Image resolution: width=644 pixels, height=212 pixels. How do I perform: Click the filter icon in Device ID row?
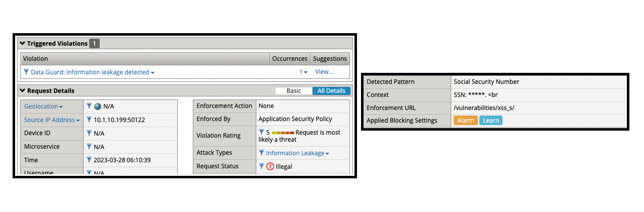pyautogui.click(x=89, y=133)
